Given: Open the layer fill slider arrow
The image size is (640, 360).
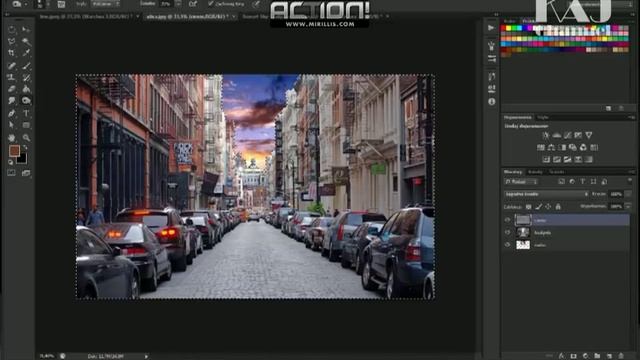Looking at the screenshot, I should [628, 207].
